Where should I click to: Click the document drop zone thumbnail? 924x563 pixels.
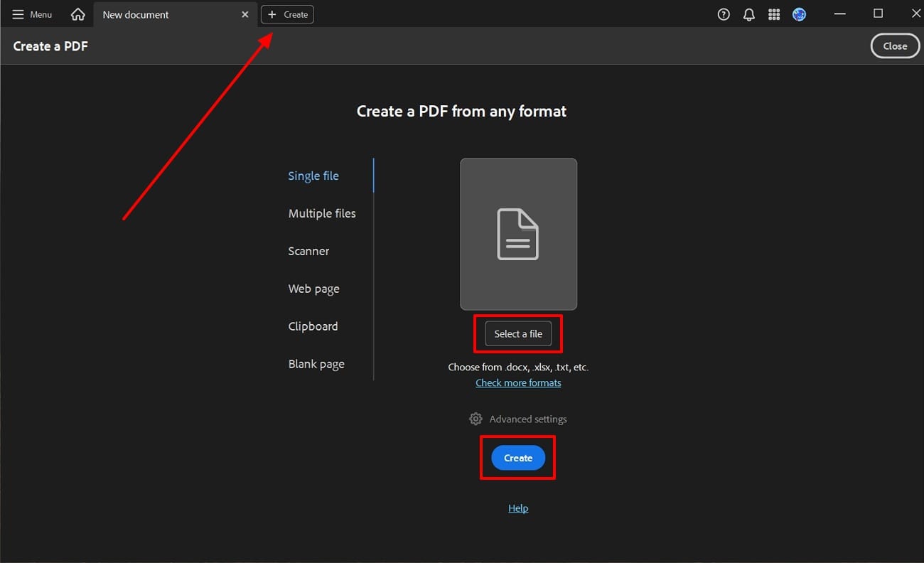coord(518,234)
